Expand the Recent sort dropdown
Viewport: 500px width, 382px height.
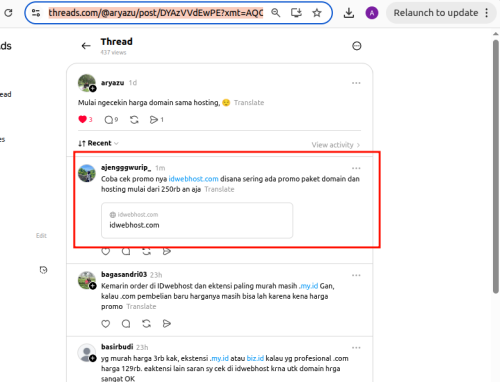(98, 143)
